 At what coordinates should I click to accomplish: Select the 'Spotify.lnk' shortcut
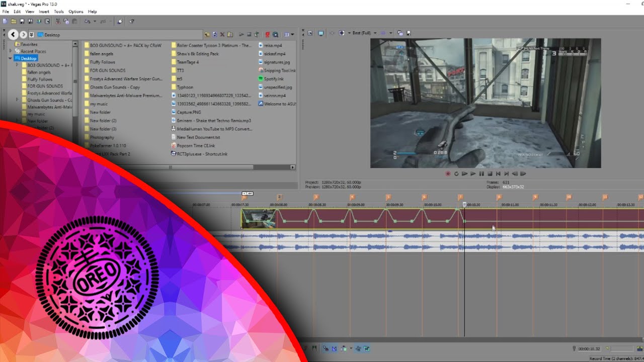click(271, 79)
